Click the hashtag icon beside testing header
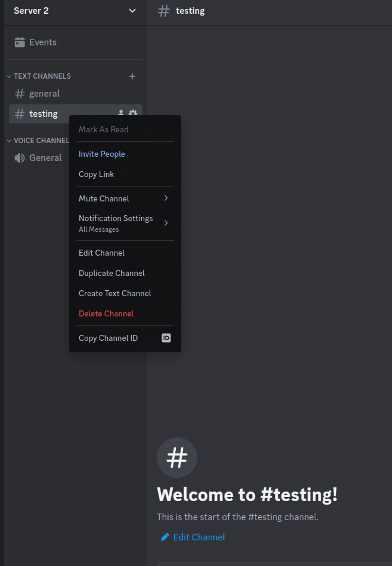Viewport: 392px width, 566px height. [x=164, y=11]
